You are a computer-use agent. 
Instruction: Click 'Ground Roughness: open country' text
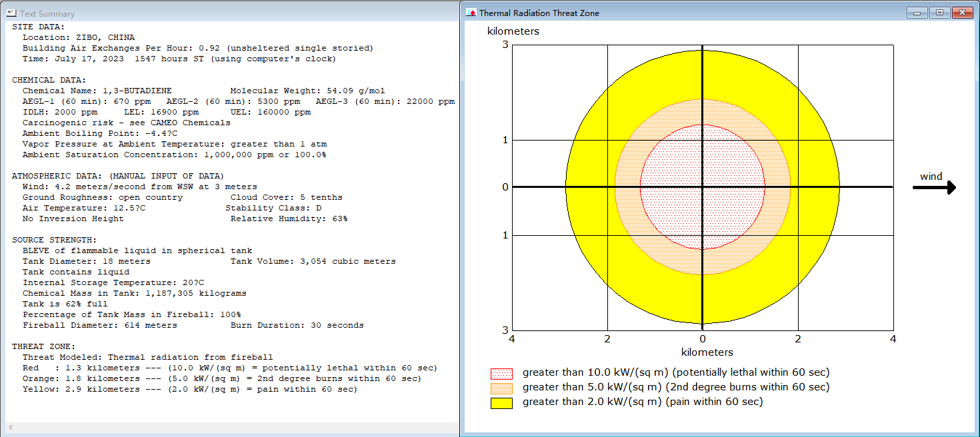[103, 197]
